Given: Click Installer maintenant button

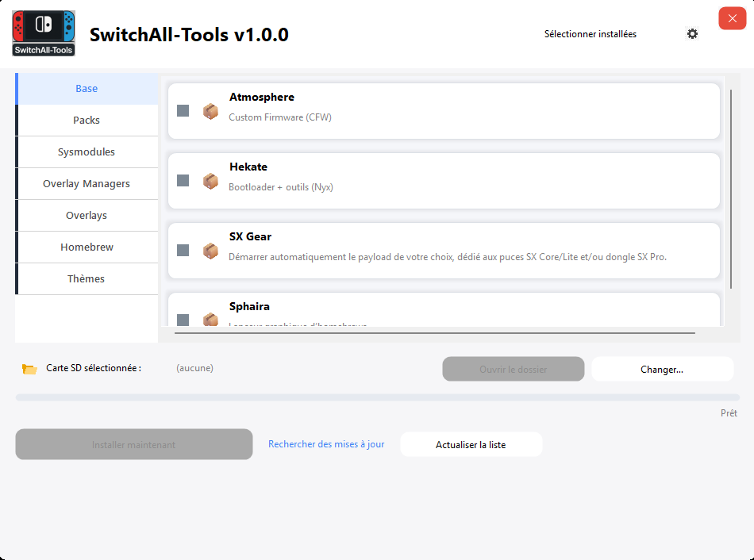Looking at the screenshot, I should (133, 444).
